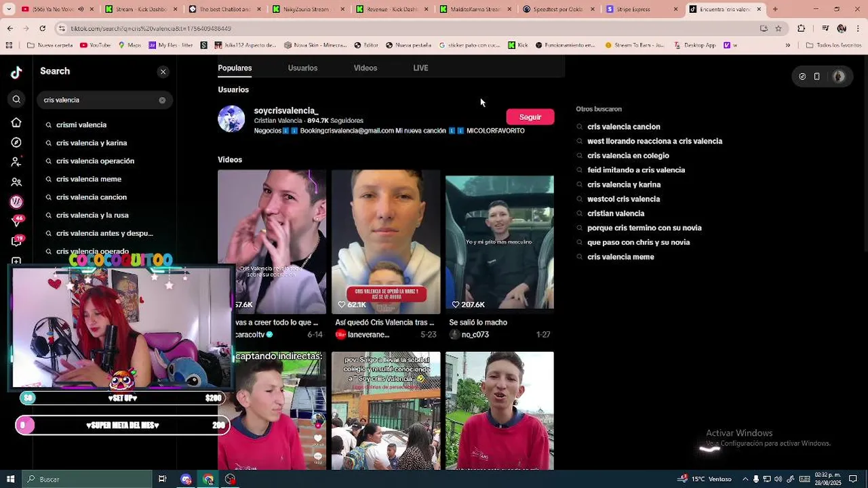
Task: Open Messages icon with 46 badge
Action: point(16,221)
